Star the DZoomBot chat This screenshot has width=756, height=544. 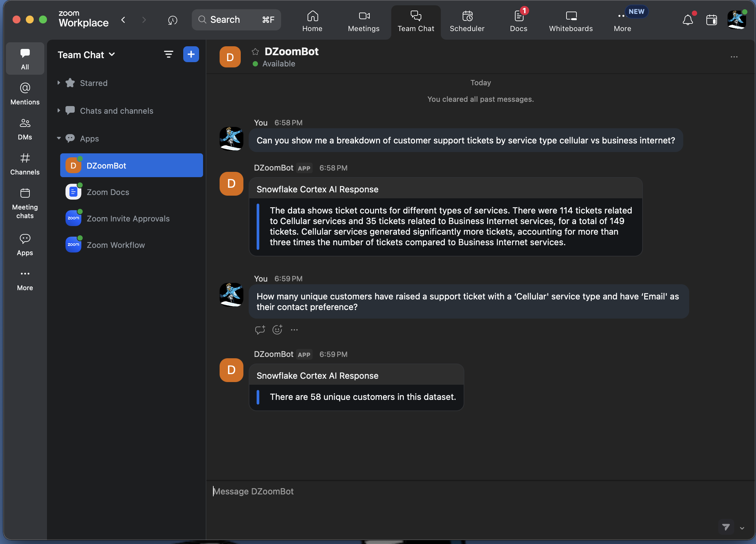[x=255, y=52]
